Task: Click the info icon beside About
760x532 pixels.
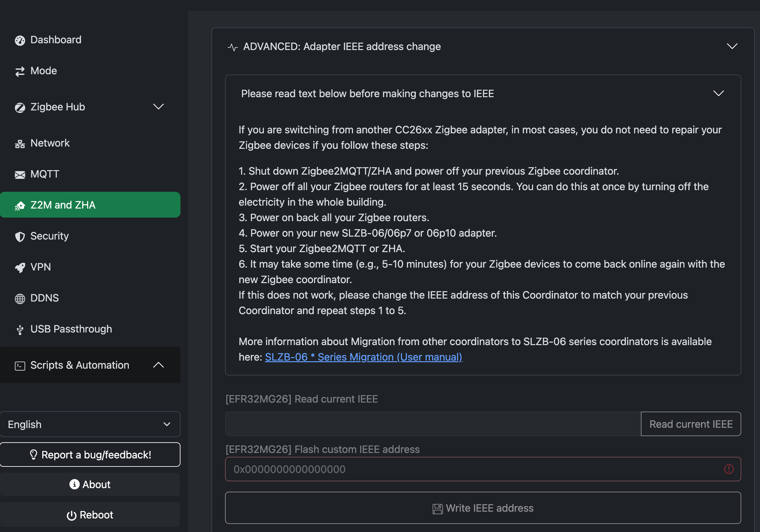Action: (x=74, y=484)
